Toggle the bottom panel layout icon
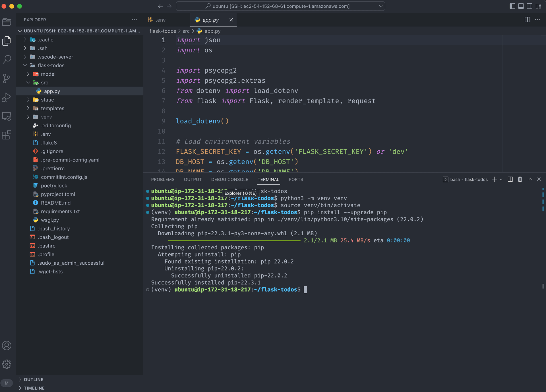The height and width of the screenshot is (392, 546). point(521,6)
